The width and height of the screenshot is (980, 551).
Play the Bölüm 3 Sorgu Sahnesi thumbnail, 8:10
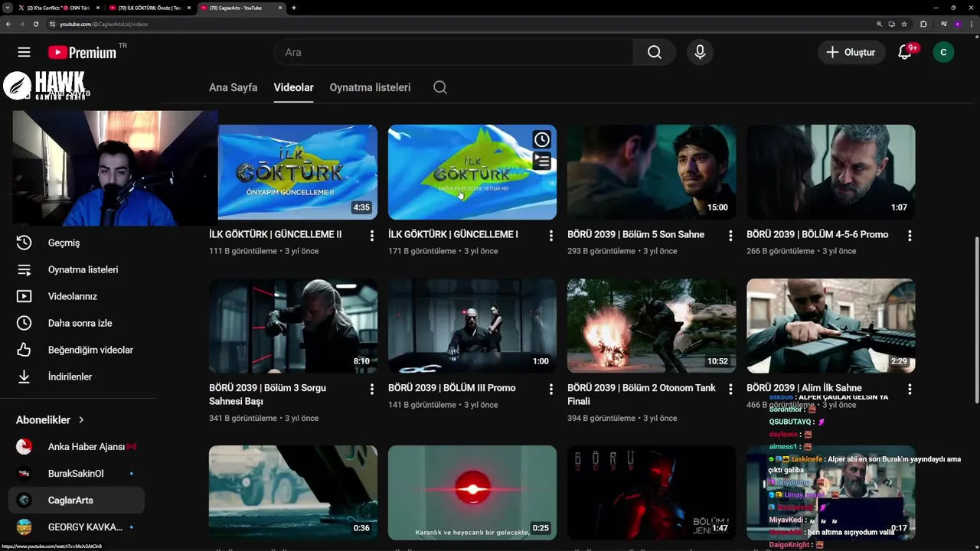[293, 326]
